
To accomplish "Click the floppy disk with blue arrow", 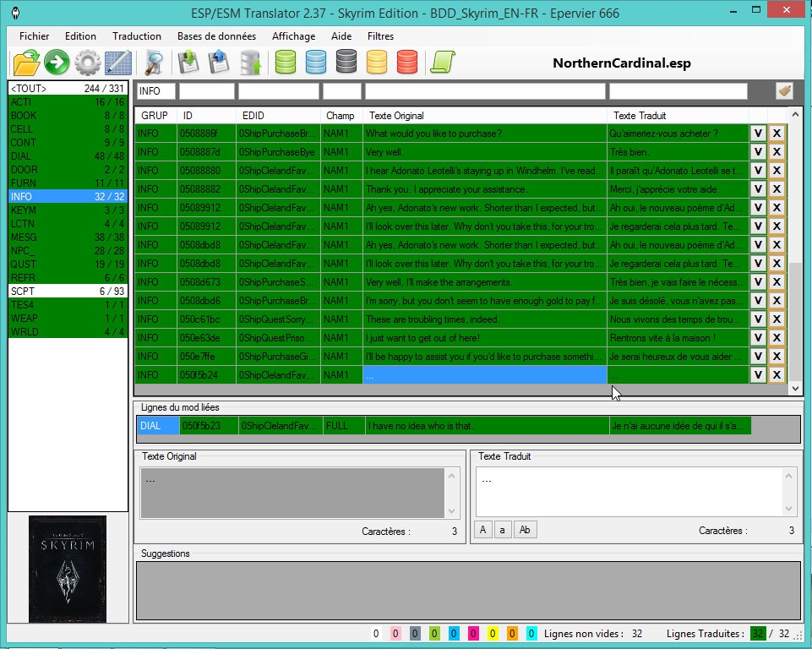I will [x=219, y=63].
